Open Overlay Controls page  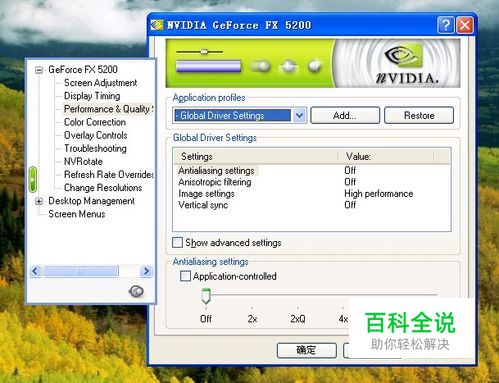tap(95, 135)
